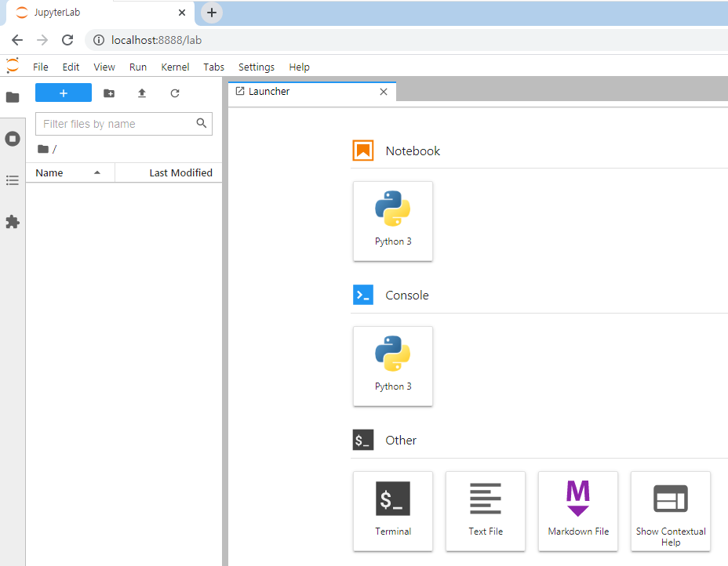The width and height of the screenshot is (728, 566).
Task: Click the search magnifier in filter box
Action: (201, 123)
